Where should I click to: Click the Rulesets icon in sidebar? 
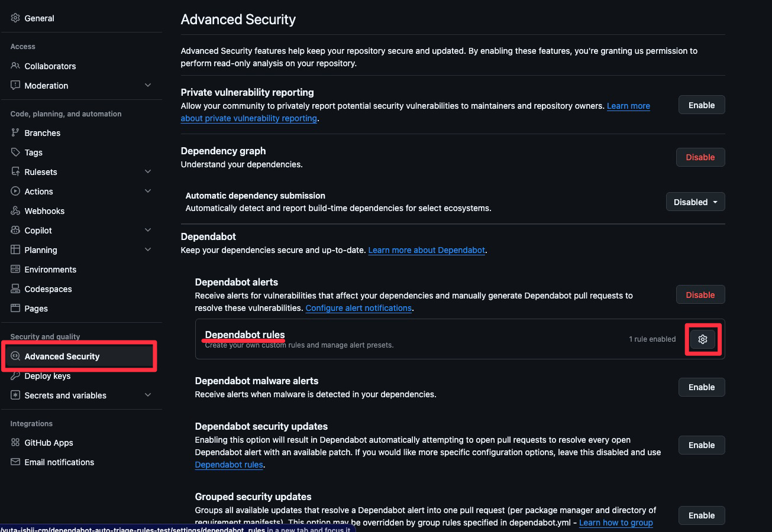coord(15,172)
